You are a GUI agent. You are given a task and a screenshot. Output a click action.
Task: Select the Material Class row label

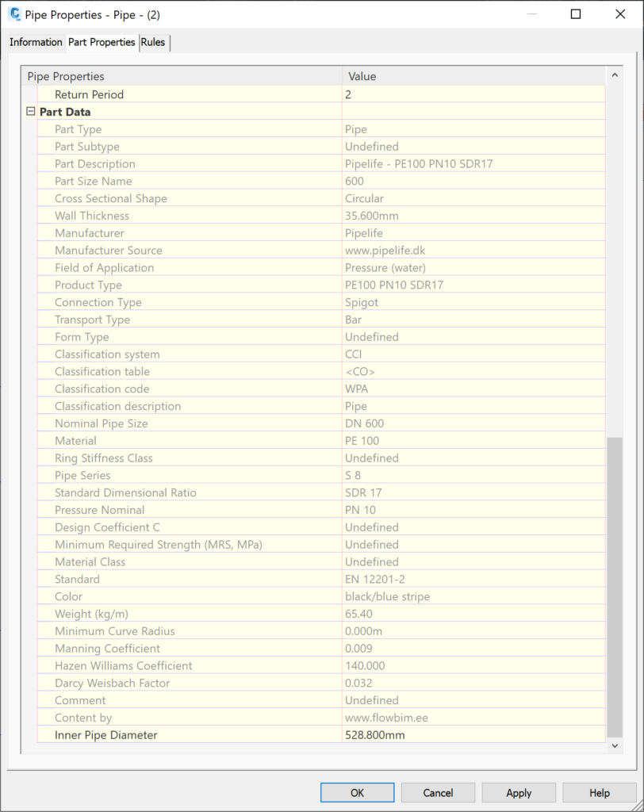(x=90, y=562)
